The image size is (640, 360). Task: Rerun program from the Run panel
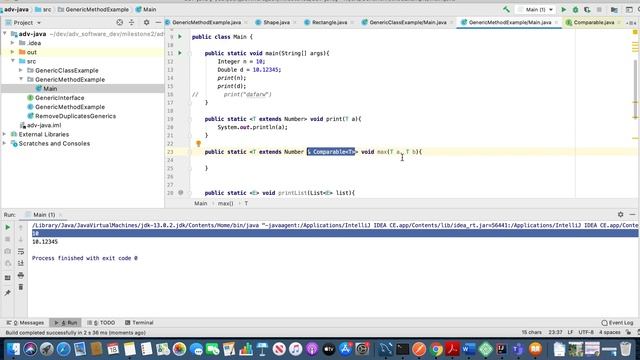click(7, 227)
